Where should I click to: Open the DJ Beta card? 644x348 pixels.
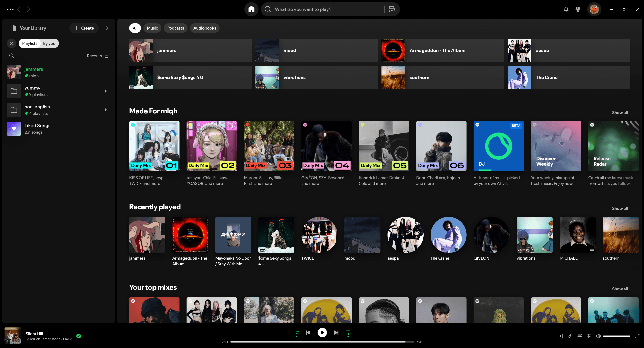click(499, 154)
